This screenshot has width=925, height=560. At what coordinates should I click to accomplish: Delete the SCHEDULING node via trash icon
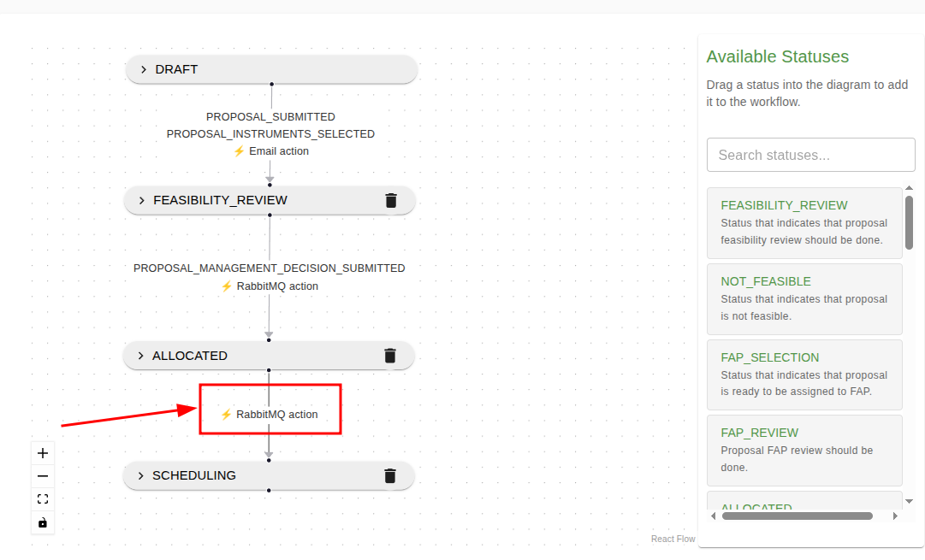pyautogui.click(x=391, y=475)
